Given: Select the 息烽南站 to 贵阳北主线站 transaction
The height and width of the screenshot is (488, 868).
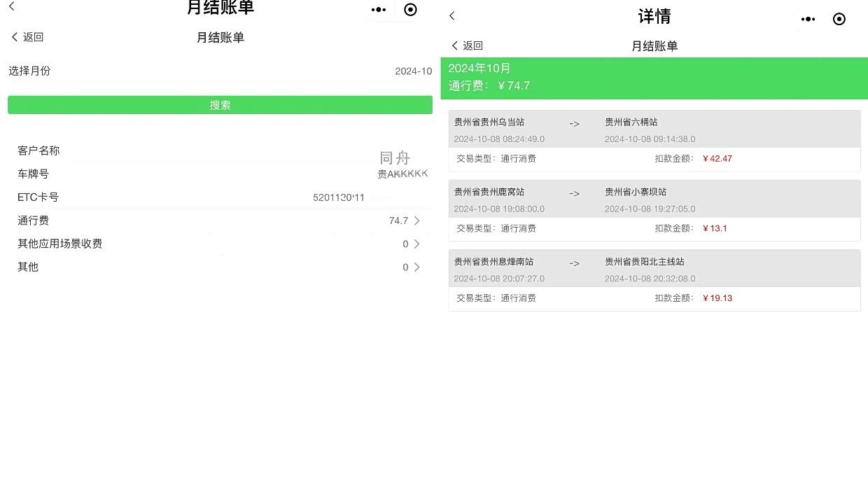Looking at the screenshot, I should 654,270.
